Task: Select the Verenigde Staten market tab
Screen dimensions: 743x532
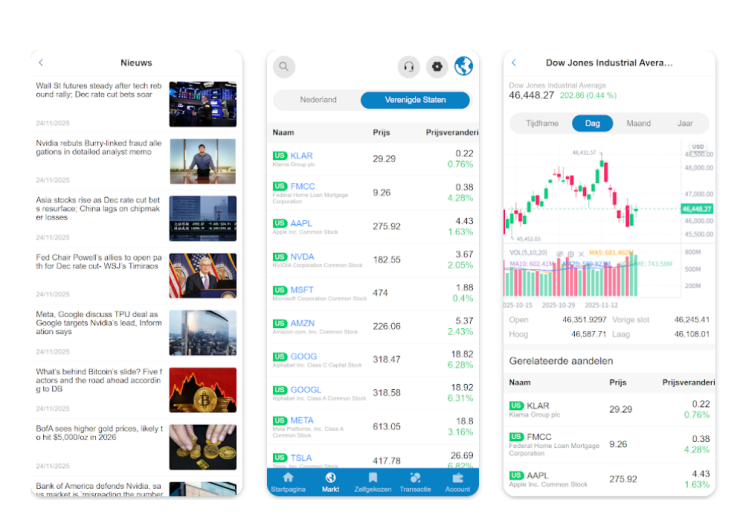Action: tap(415, 100)
